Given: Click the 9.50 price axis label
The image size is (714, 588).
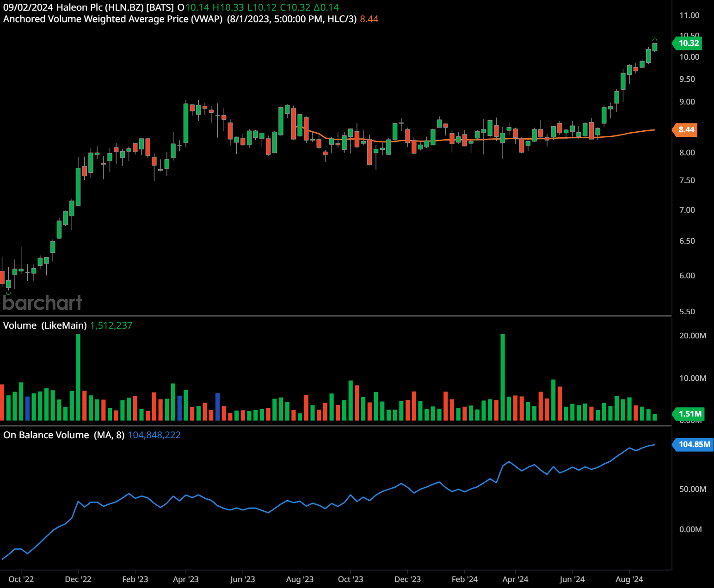Looking at the screenshot, I should pyautogui.click(x=687, y=79).
